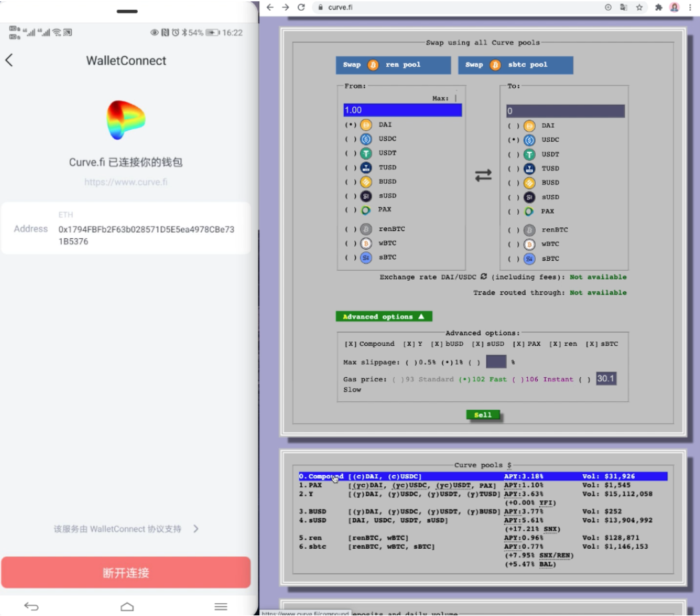Click the exchange rate refresh icon
Image resolution: width=700 pixels, height=616 pixels.
[x=483, y=277]
